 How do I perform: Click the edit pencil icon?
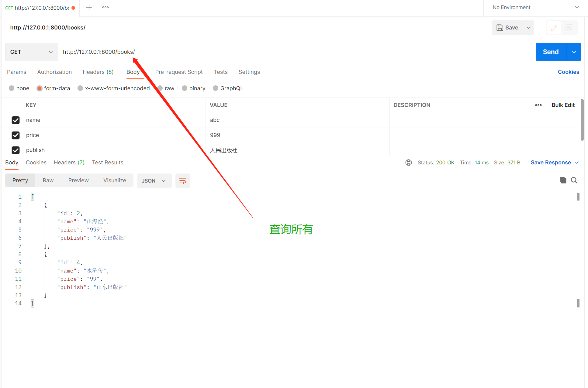[x=554, y=28]
